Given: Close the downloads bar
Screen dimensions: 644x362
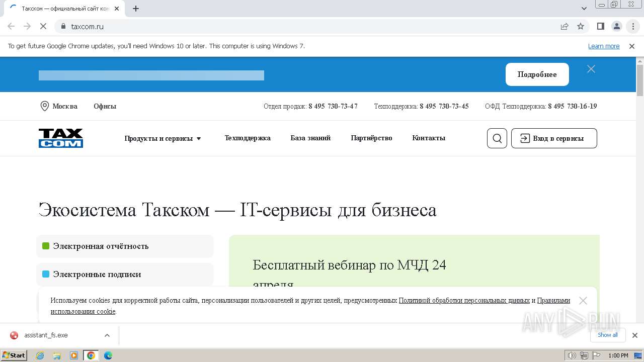Looking at the screenshot, I should 635,335.
